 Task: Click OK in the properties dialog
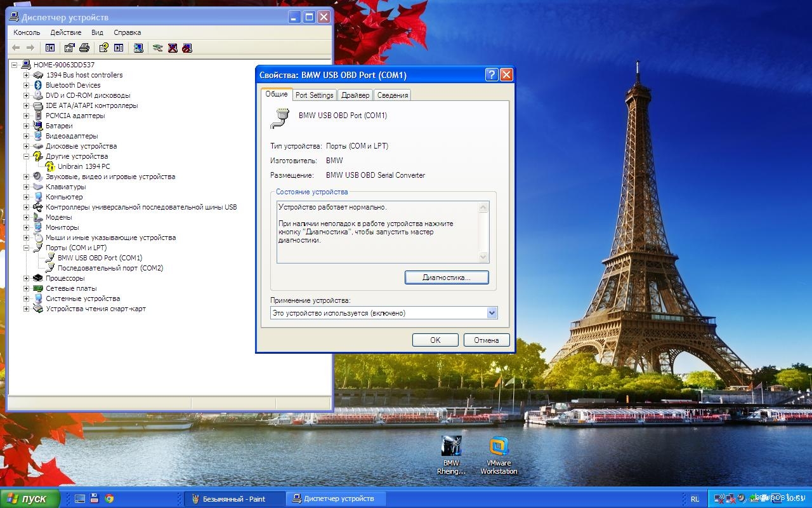tap(435, 340)
